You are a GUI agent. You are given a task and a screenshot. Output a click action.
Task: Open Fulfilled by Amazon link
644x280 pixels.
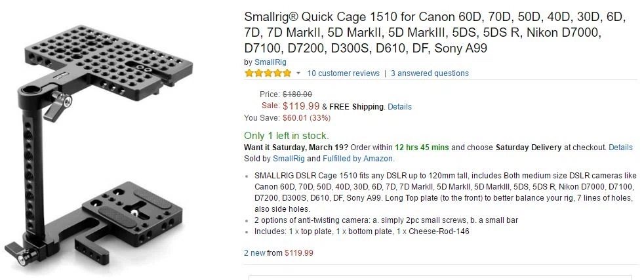357,159
